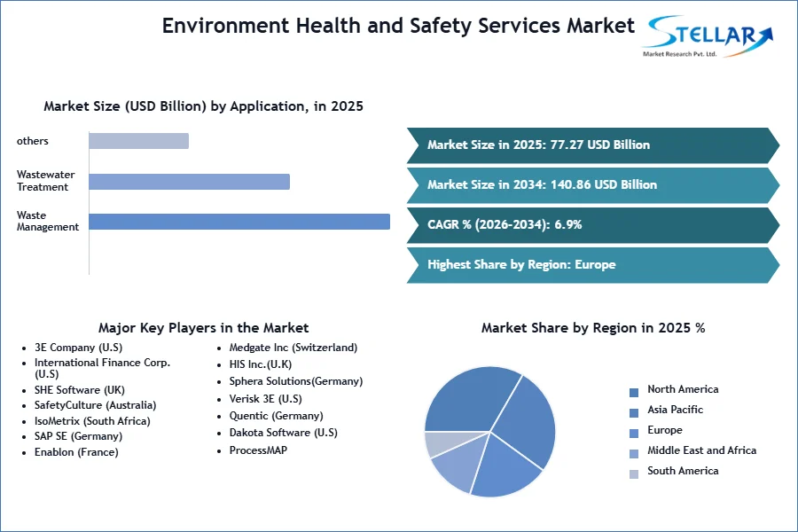Click the 'CAGR % (2026-2034): 6.9%' banner

coord(593,224)
